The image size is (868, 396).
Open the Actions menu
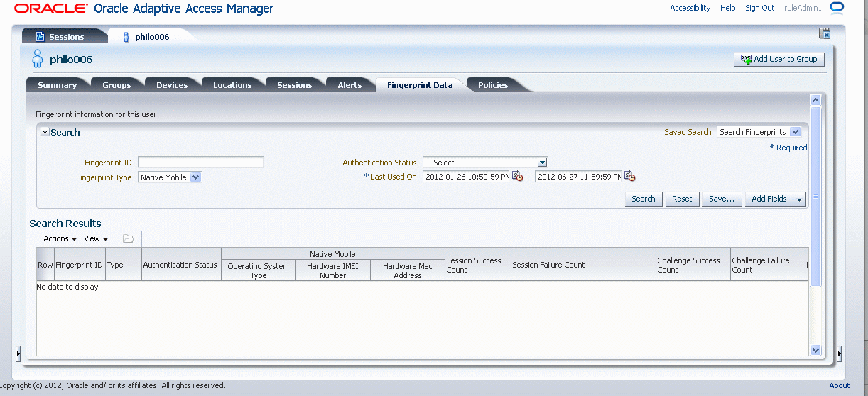click(x=60, y=238)
